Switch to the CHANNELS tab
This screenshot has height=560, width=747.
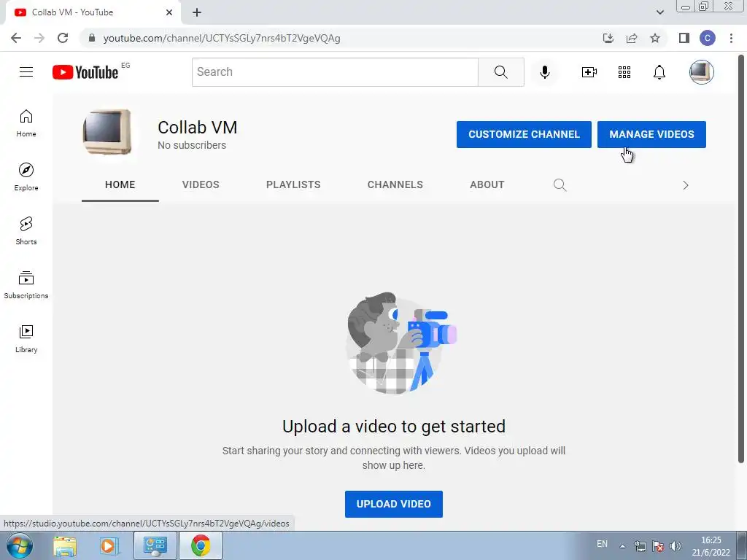tap(395, 184)
